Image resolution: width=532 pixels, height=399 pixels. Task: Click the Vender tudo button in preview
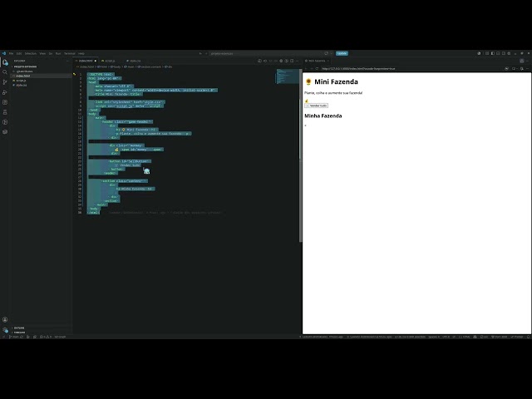click(316, 106)
